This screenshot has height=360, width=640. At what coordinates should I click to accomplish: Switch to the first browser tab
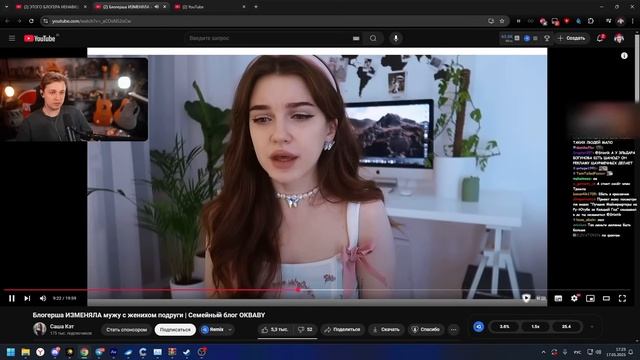pyautogui.click(x=51, y=7)
